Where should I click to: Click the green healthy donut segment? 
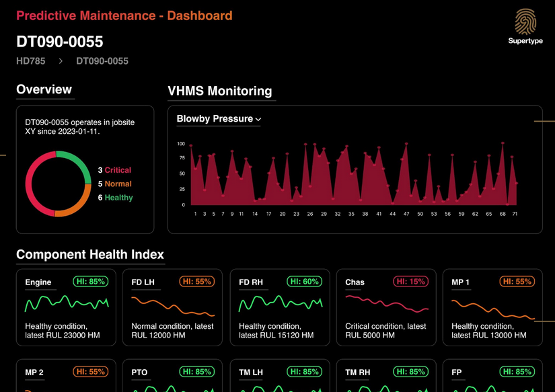pyautogui.click(x=79, y=161)
